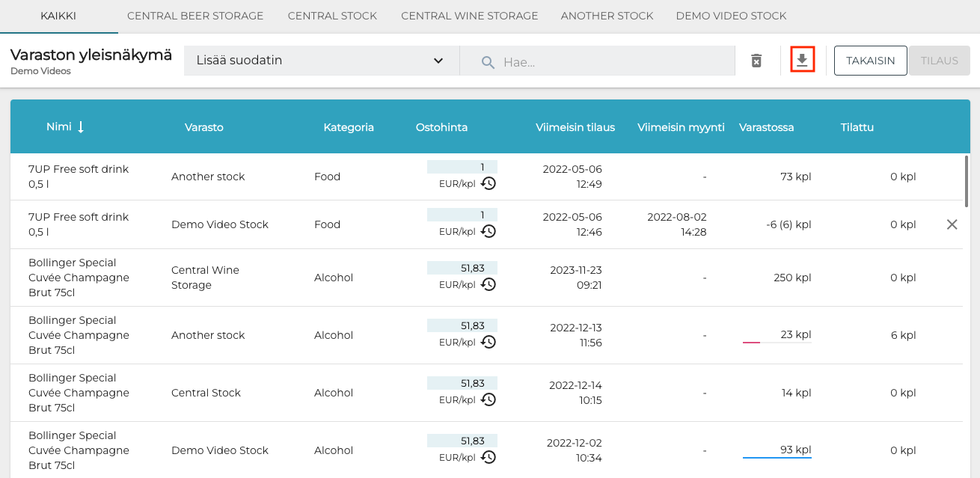Open price history for 7UP Another stock
The height and width of the screenshot is (478, 980).
489,183
